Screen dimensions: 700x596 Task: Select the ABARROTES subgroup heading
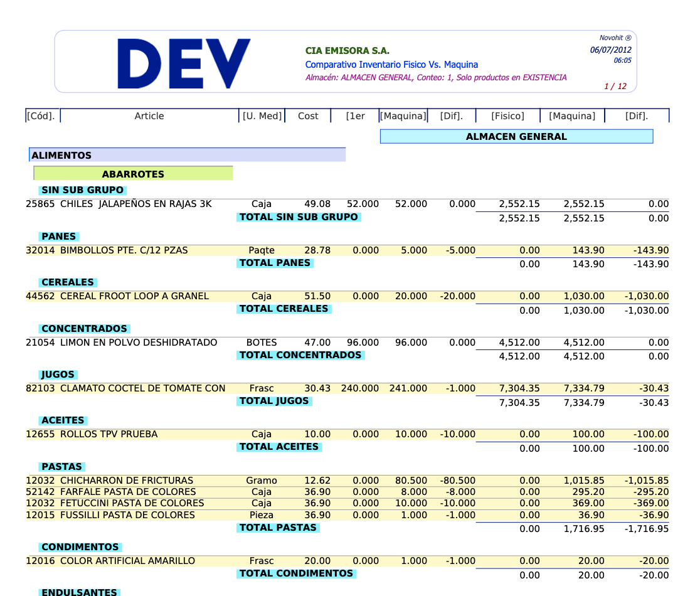[133, 174]
